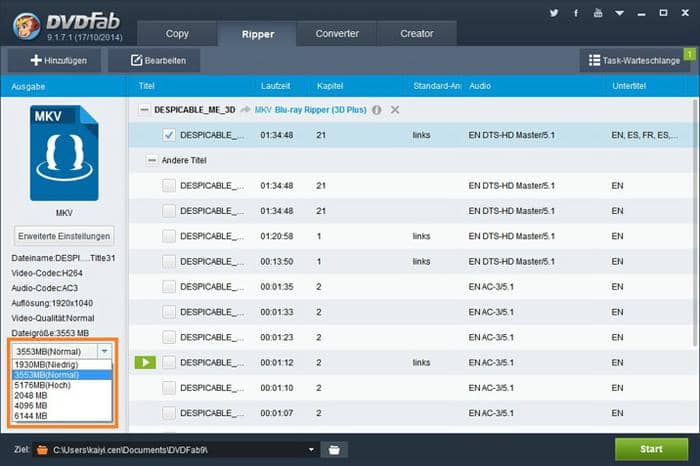Viewport: 700px width, 466px height.
Task: Click the Untertitel column header
Action: click(629, 86)
